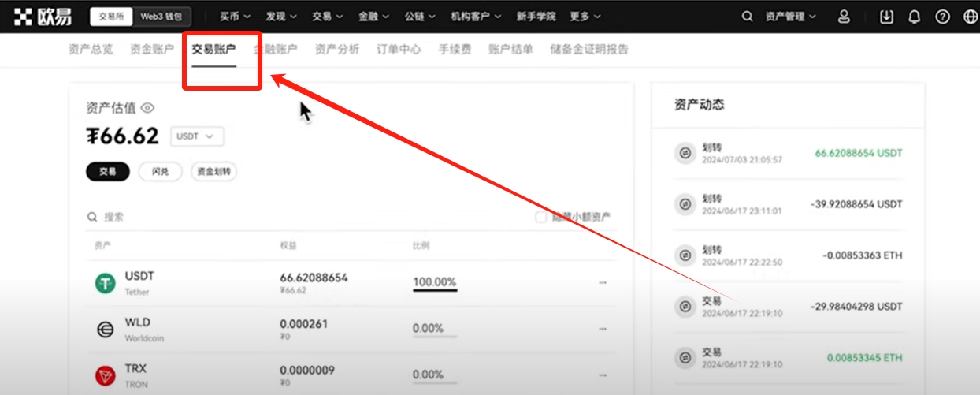Click the 资金划转 button
The image size is (980, 395).
coord(215,171)
